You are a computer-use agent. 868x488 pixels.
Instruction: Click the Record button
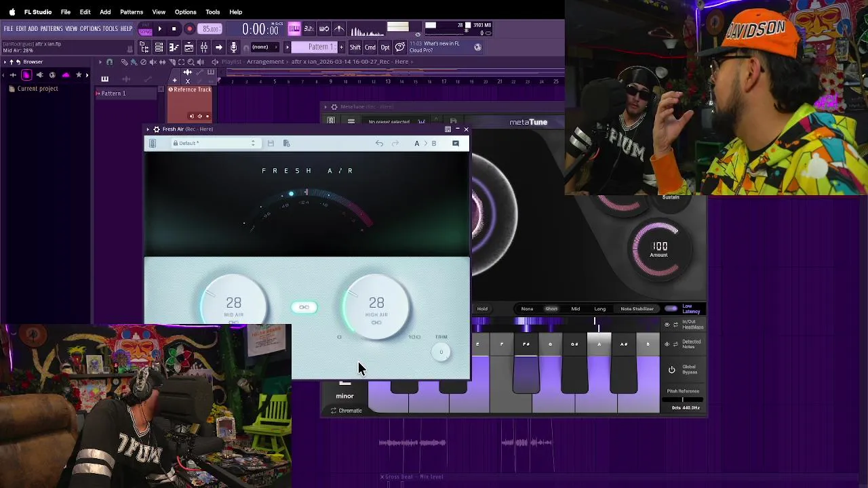(x=189, y=29)
